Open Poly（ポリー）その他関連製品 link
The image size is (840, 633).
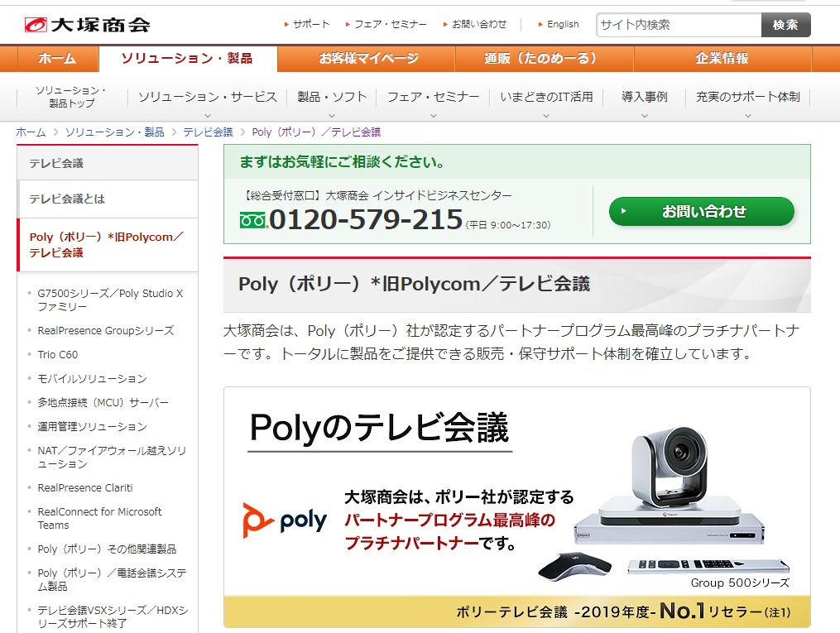pyautogui.click(x=107, y=549)
